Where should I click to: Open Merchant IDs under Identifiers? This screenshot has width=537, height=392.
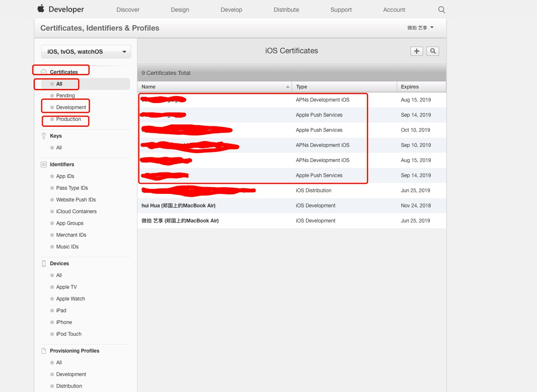click(71, 235)
